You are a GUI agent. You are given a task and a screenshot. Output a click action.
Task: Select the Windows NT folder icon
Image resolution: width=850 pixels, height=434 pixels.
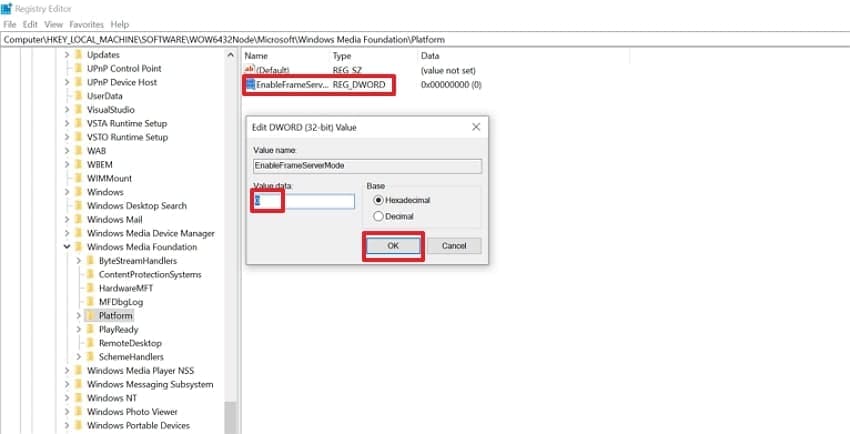tap(78, 398)
